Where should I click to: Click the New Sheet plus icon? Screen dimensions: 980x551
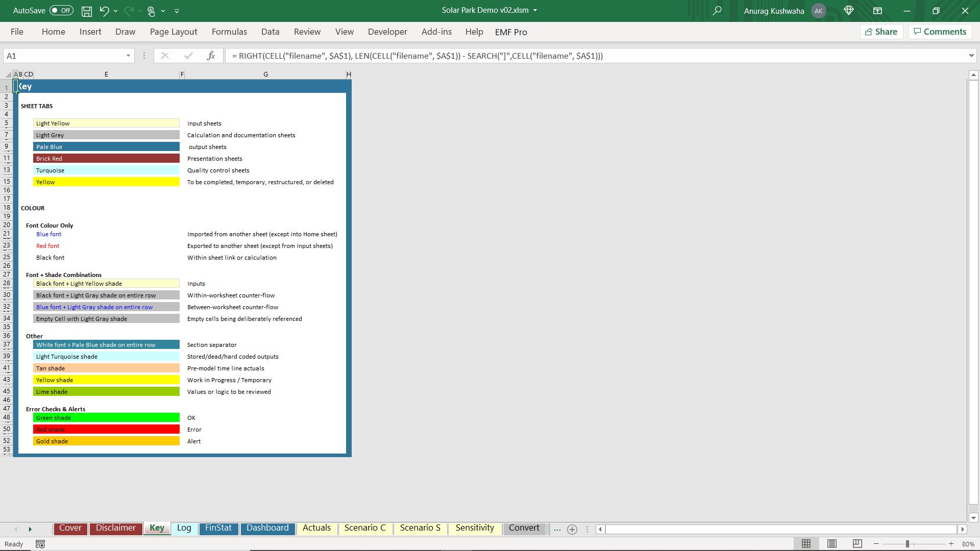[572, 530]
